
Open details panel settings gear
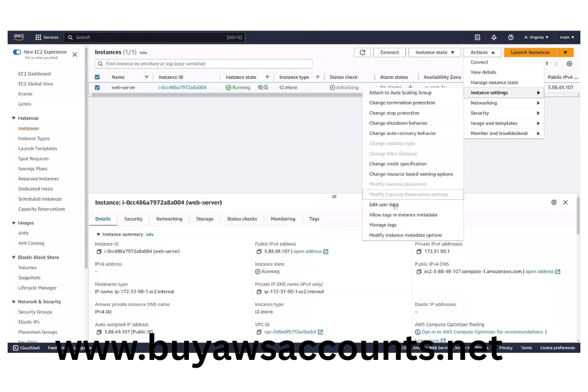(x=554, y=202)
